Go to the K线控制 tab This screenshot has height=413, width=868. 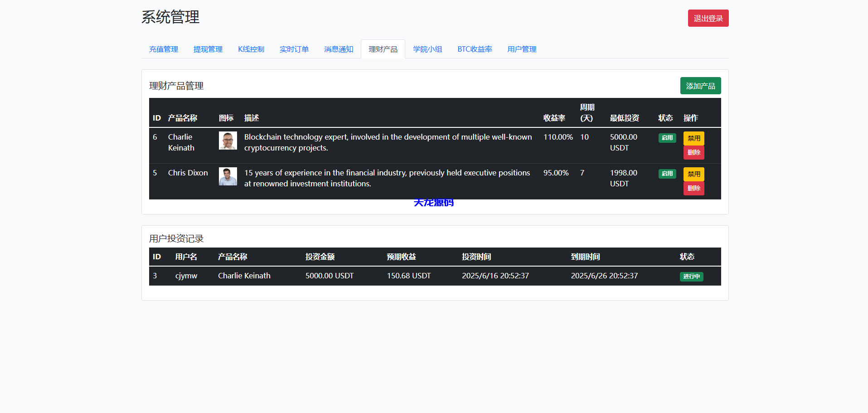tap(251, 49)
